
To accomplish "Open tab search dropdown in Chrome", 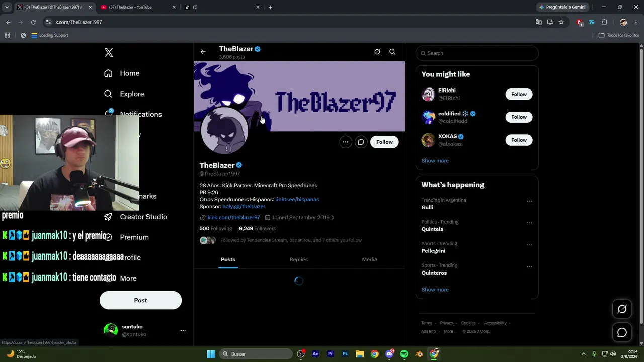I will pyautogui.click(x=7, y=7).
